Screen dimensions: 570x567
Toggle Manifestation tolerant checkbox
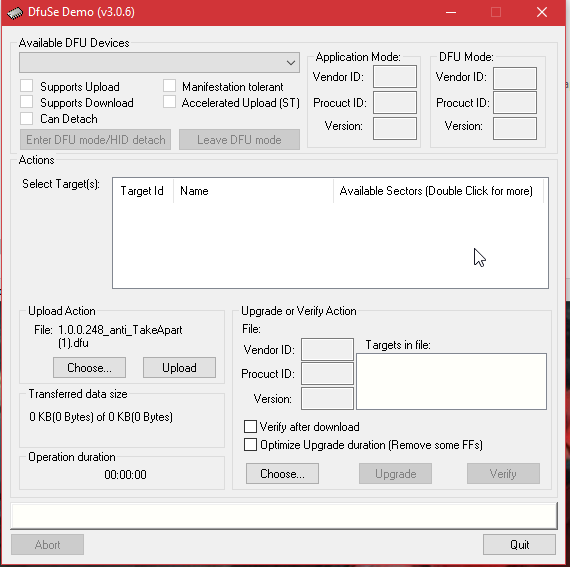click(169, 86)
